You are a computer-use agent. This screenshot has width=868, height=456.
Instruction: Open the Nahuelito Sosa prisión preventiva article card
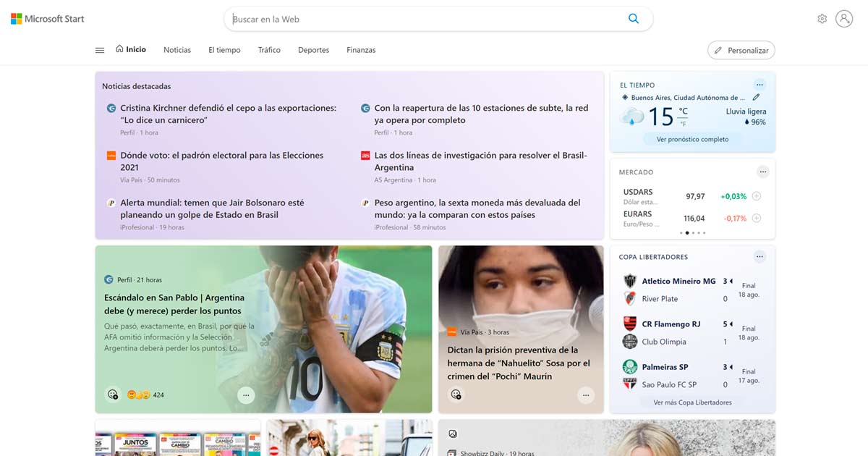pyautogui.click(x=521, y=329)
